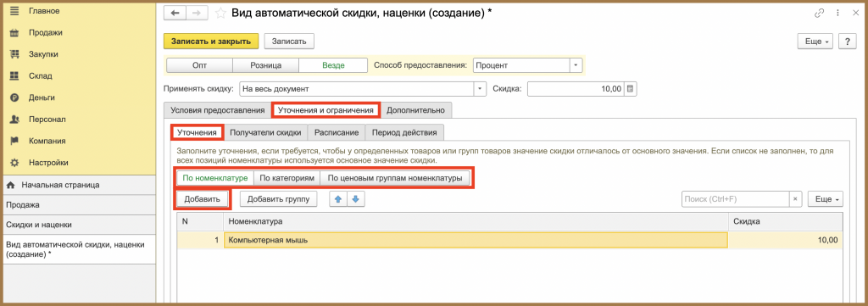Viewport: 868px width, 306px height.
Task: Open the top Еще menu
Action: [x=815, y=42]
